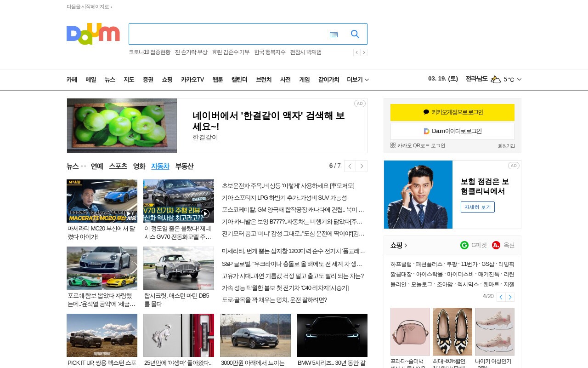Open the 같이가치 menu item
588x368 pixels.
328,80
